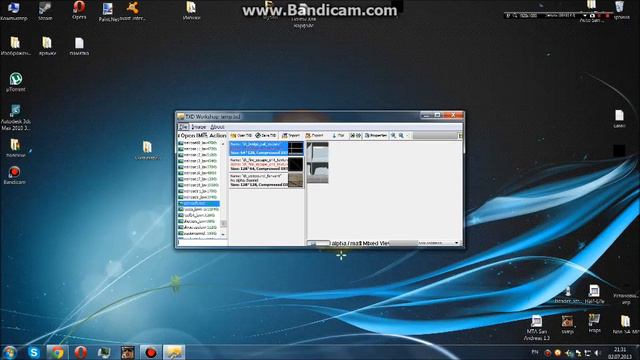Select the first file in the IMG list
640x360 pixels.
click(199, 143)
